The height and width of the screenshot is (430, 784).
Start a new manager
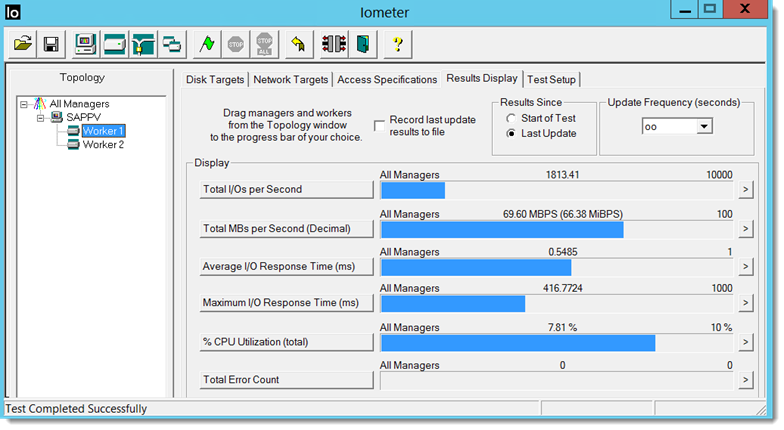[x=86, y=44]
